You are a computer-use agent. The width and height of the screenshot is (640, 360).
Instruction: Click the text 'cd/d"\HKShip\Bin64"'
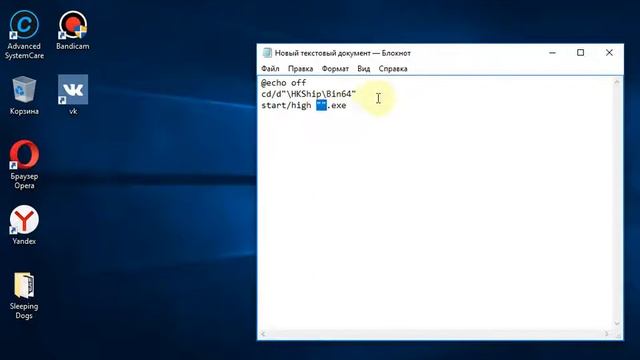(309, 94)
